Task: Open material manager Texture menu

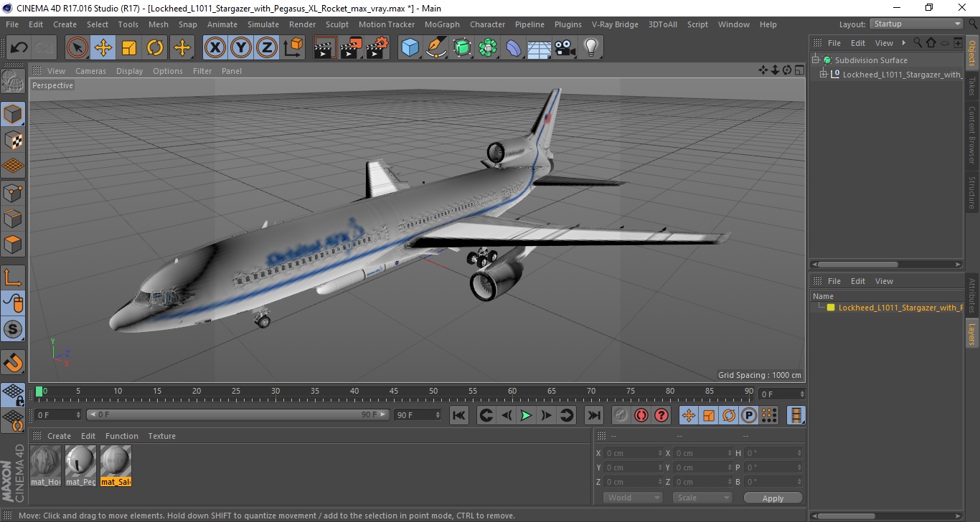Action: 161,436
